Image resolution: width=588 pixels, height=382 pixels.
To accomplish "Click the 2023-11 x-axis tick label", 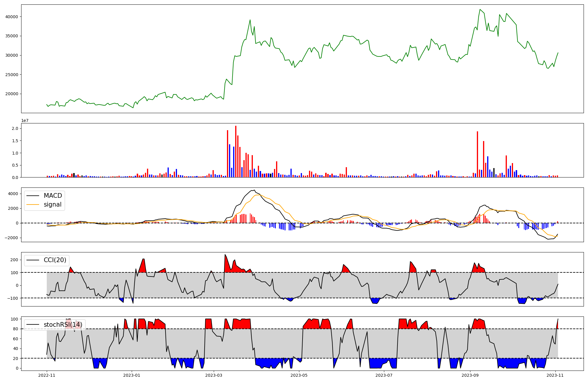I will click(555, 375).
